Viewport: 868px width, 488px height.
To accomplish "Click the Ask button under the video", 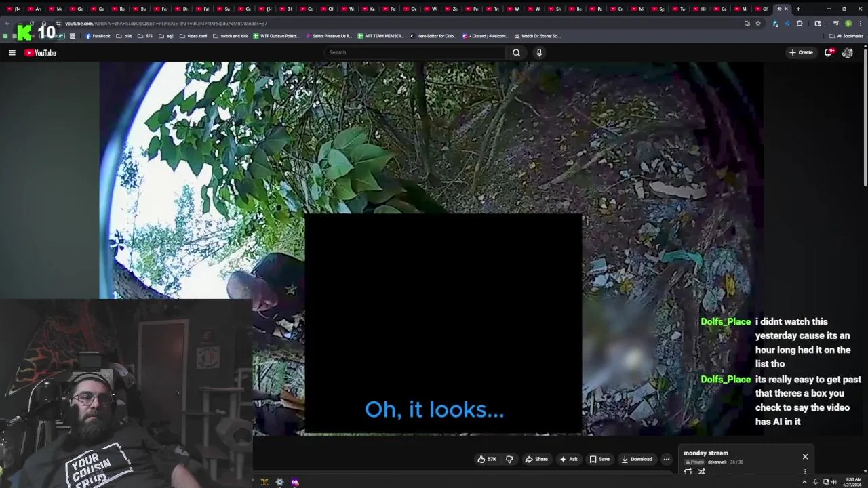I will [x=568, y=459].
